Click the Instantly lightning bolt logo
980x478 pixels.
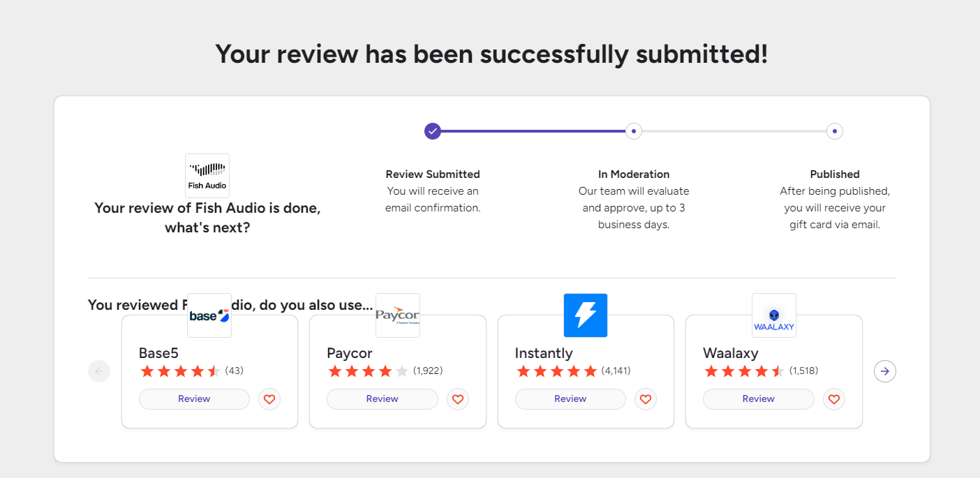586,315
